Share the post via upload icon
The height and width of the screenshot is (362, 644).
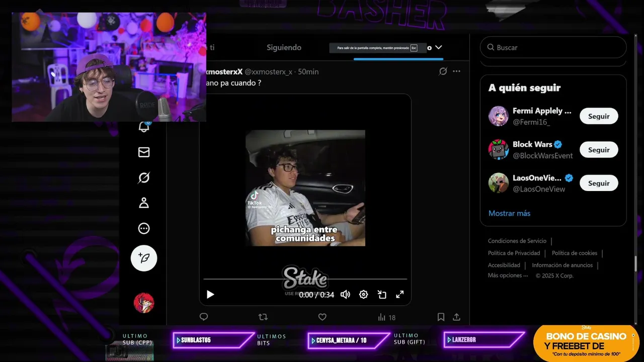[x=456, y=317]
